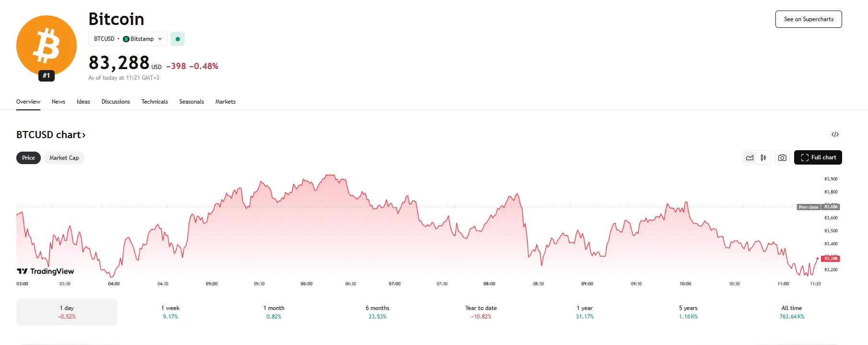Select the 1 week time range

(170, 312)
